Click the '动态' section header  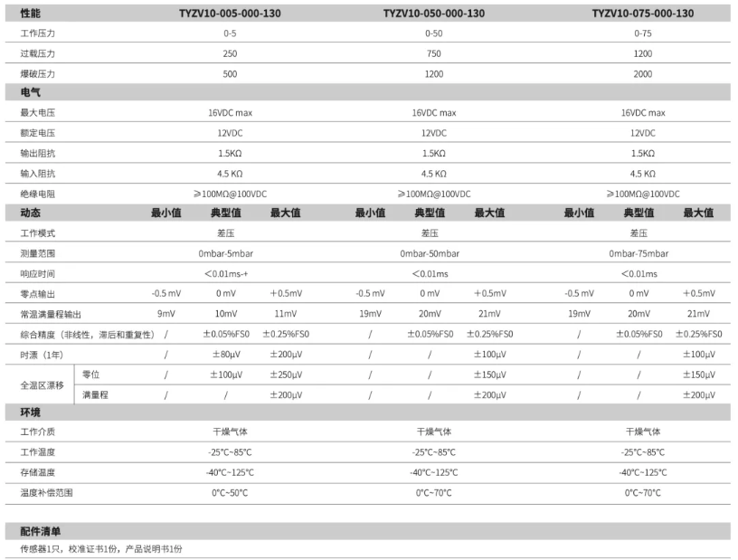pos(30,213)
